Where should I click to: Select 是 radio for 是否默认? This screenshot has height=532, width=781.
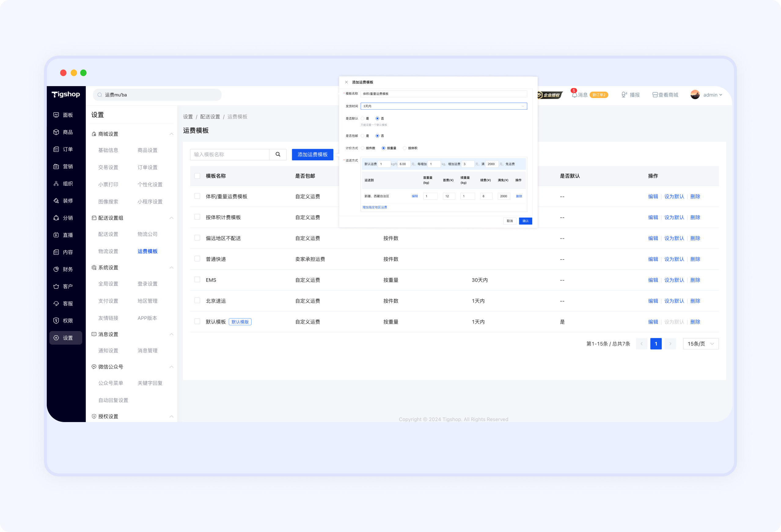tap(363, 118)
